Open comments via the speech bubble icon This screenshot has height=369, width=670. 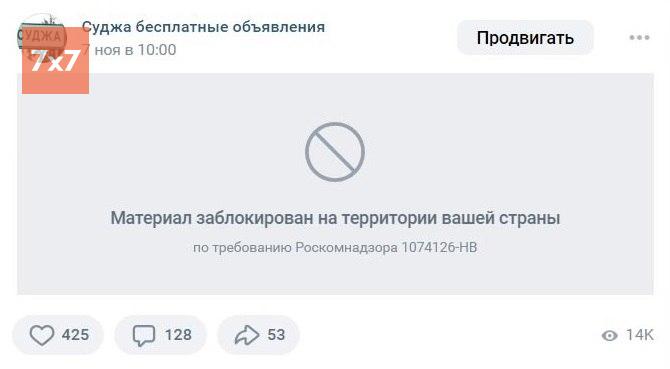144,335
